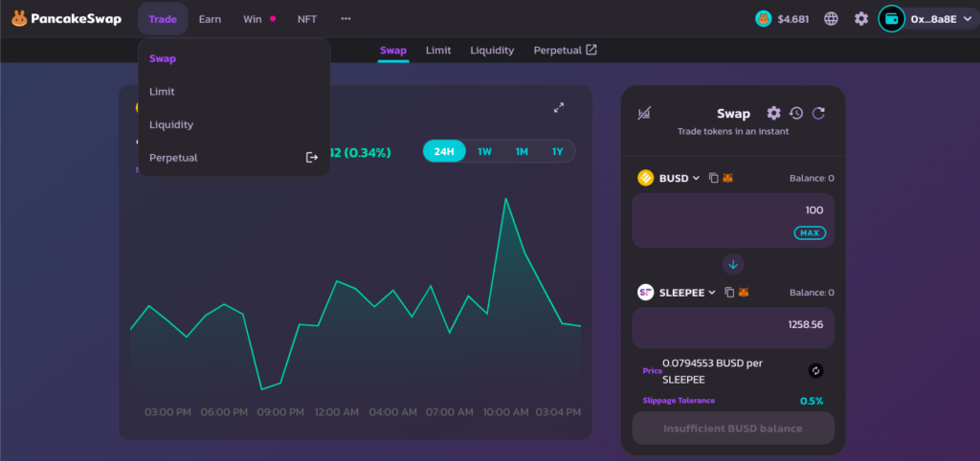The width and height of the screenshot is (980, 461).
Task: Switch token direction with down arrow button
Action: click(733, 264)
